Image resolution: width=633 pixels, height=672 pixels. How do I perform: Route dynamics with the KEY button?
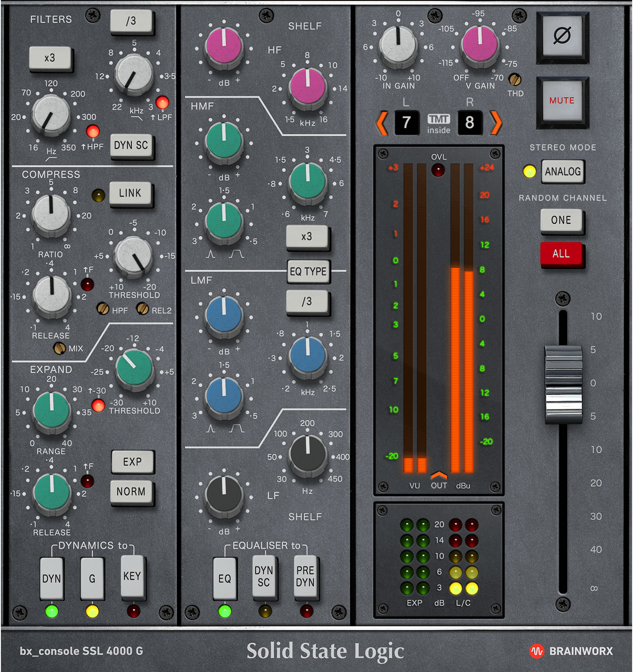click(x=132, y=576)
